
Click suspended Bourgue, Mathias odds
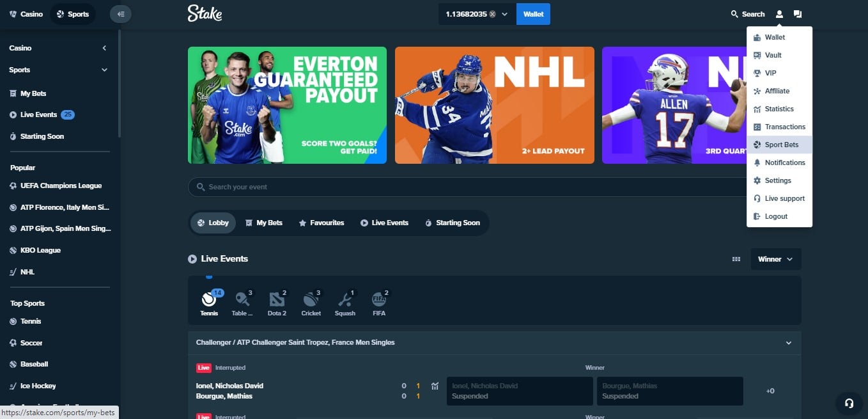pyautogui.click(x=670, y=391)
